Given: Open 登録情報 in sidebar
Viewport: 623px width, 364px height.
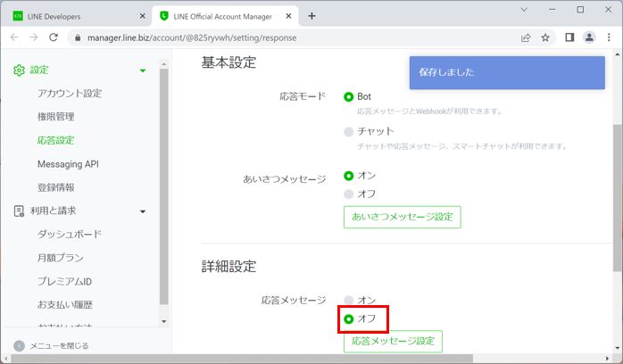Looking at the screenshot, I should [x=56, y=187].
